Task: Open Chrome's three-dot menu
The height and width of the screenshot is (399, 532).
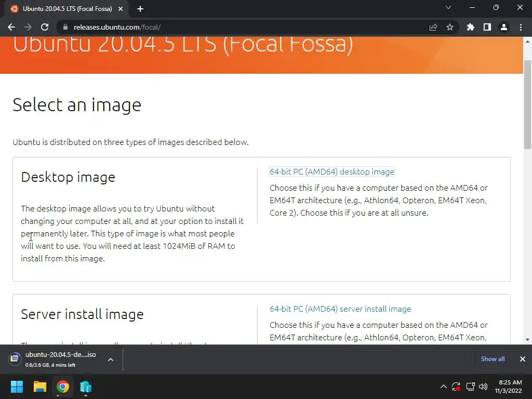Action: (521, 27)
